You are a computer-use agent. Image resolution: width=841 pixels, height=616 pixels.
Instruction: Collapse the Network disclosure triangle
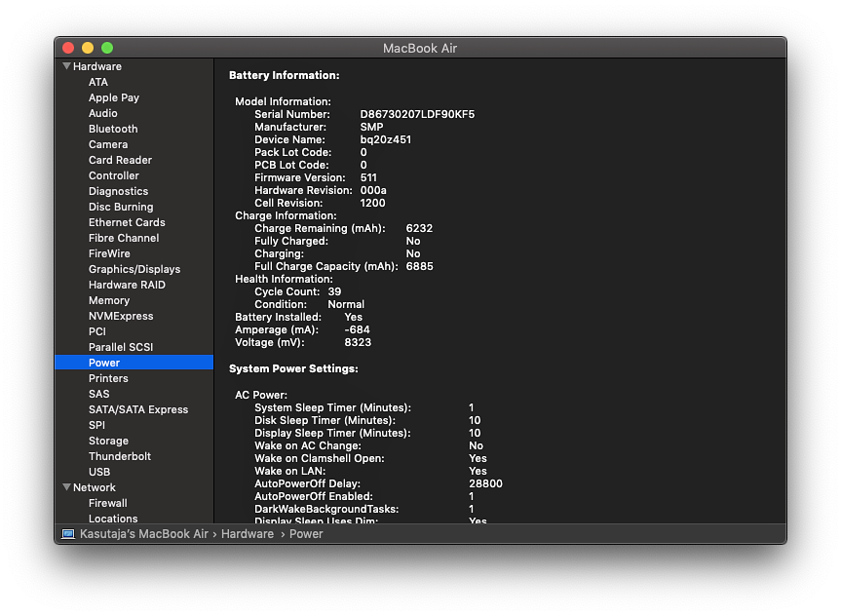[x=66, y=487]
